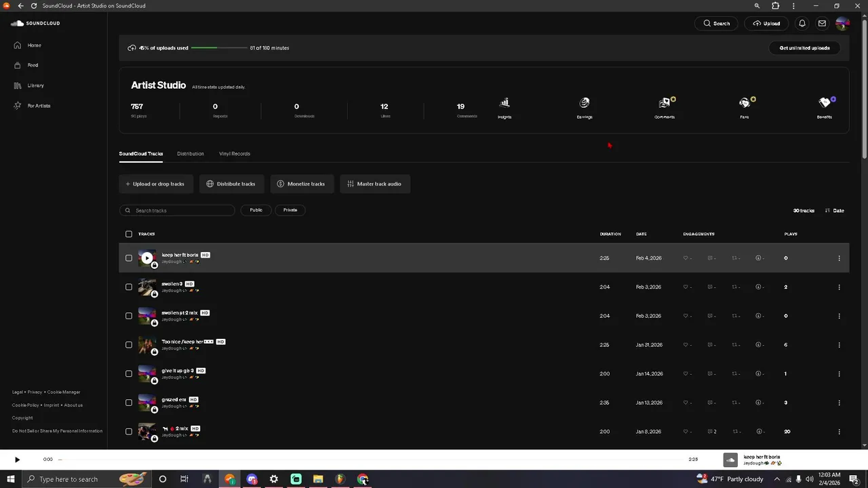Image resolution: width=868 pixels, height=488 pixels.
Task: Open Windows Settings gear in taskbar
Action: point(274,479)
